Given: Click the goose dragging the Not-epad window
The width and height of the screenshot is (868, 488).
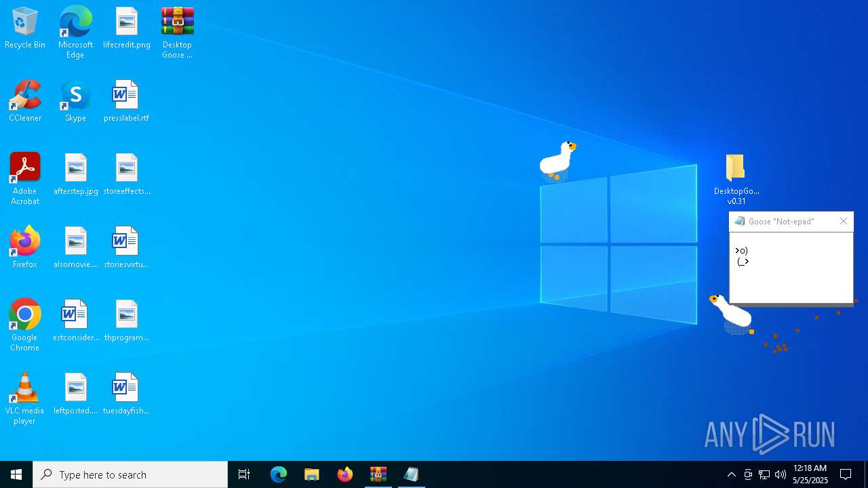Looking at the screenshot, I should point(732,314).
